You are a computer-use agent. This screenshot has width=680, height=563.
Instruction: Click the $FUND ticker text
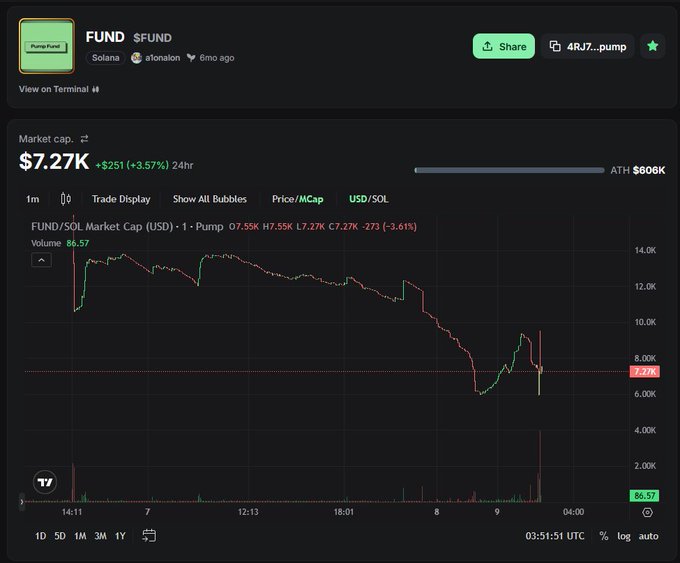(x=152, y=38)
